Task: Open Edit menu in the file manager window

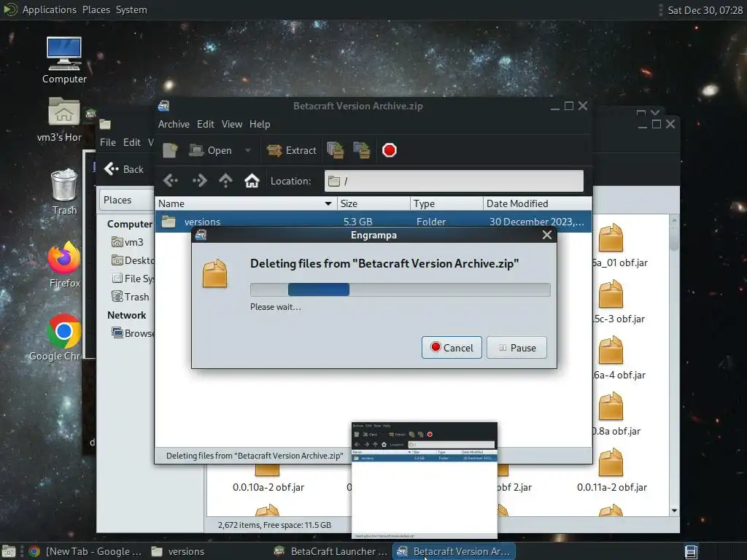Action: click(x=131, y=142)
